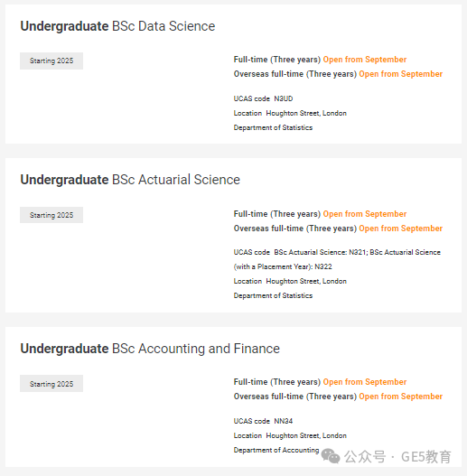
Task: Click Data Science Full-time Open from September
Action: [x=364, y=60]
